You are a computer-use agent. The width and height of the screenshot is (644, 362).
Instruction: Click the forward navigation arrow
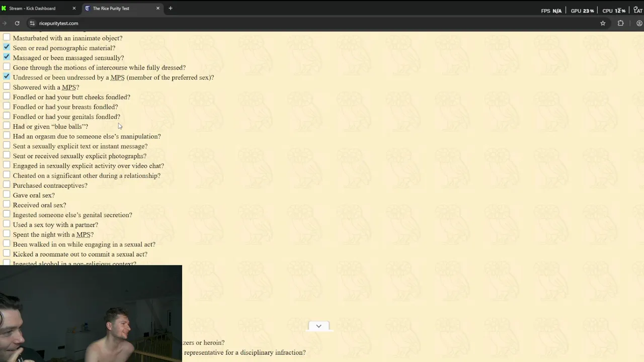(x=4, y=23)
